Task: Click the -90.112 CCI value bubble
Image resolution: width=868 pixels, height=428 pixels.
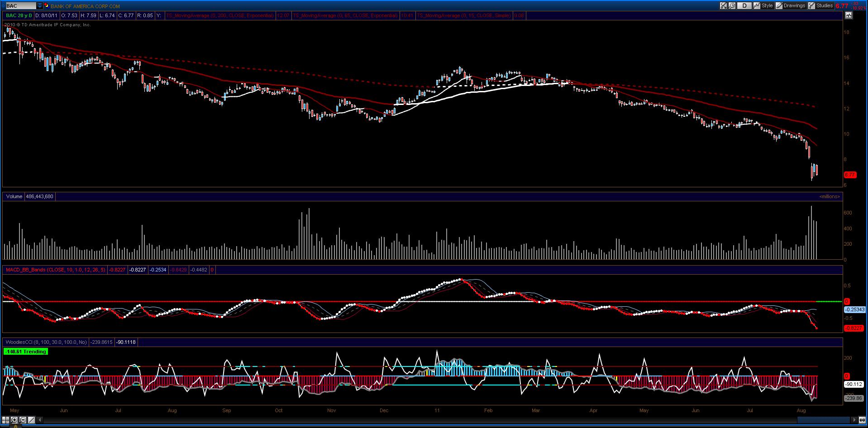Action: click(x=854, y=384)
